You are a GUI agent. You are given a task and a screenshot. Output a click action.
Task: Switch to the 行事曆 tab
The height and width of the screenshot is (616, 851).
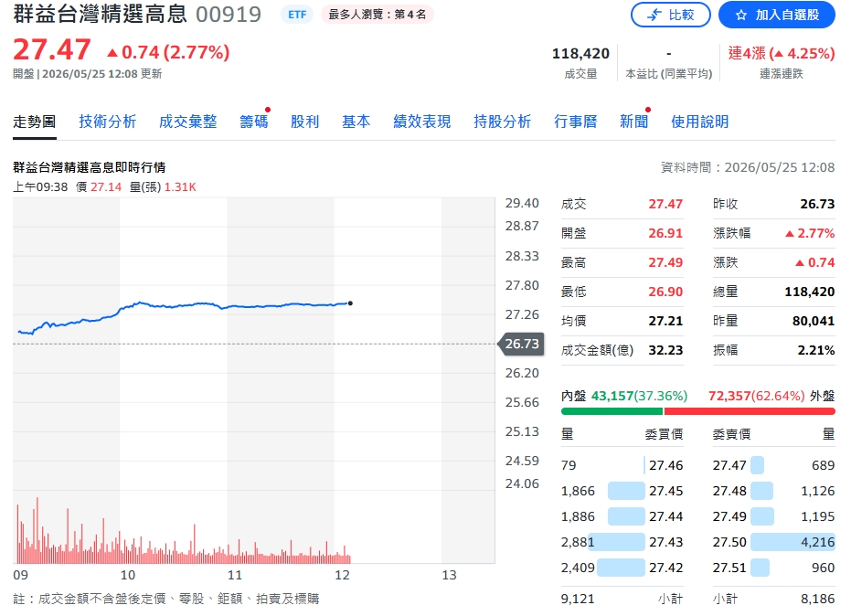pyautogui.click(x=575, y=122)
